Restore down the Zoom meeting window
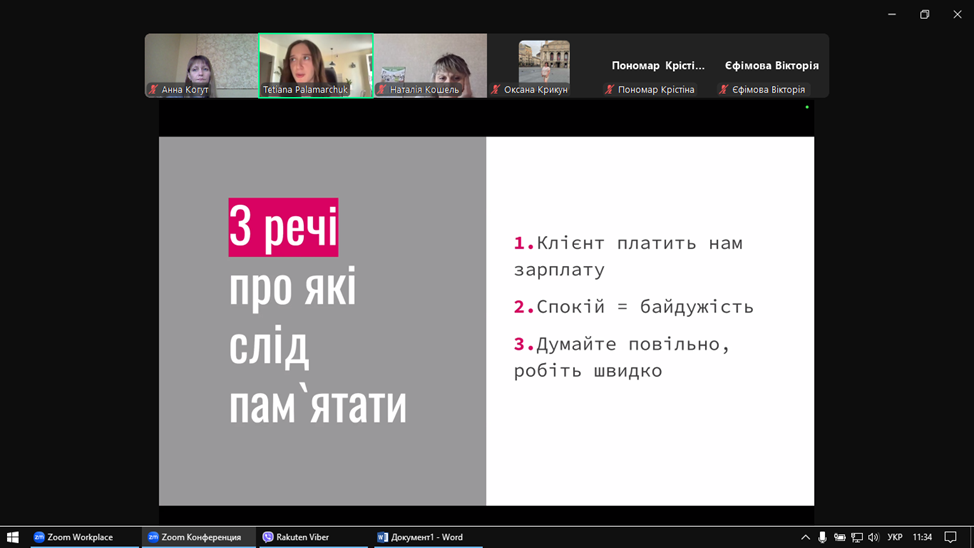This screenshot has width=974, height=548. pyautogui.click(x=924, y=14)
